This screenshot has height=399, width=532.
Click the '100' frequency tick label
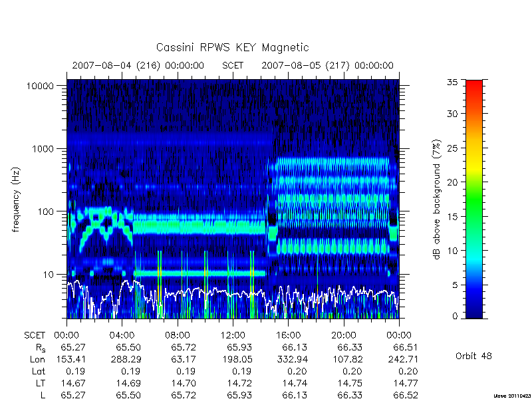click(46, 211)
